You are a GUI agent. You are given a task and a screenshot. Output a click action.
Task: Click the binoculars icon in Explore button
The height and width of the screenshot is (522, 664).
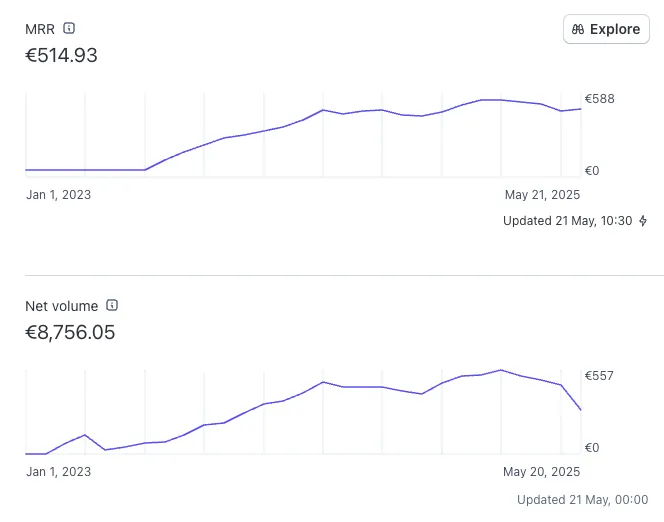point(578,29)
